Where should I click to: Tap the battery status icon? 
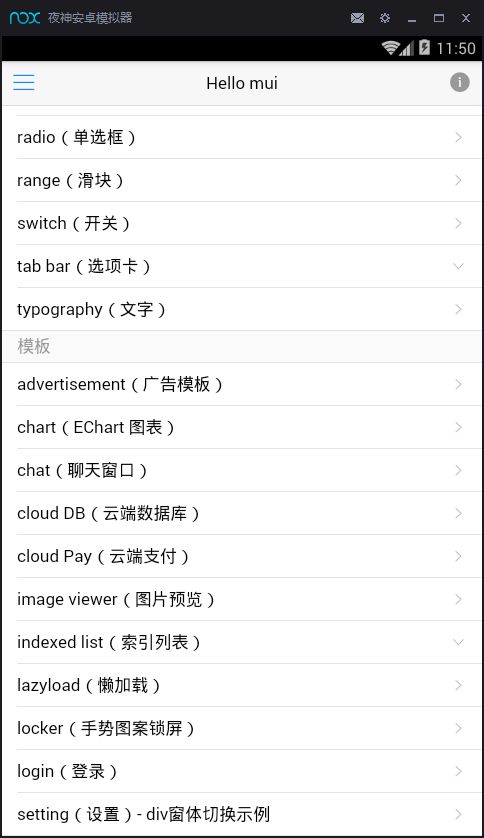click(x=424, y=48)
